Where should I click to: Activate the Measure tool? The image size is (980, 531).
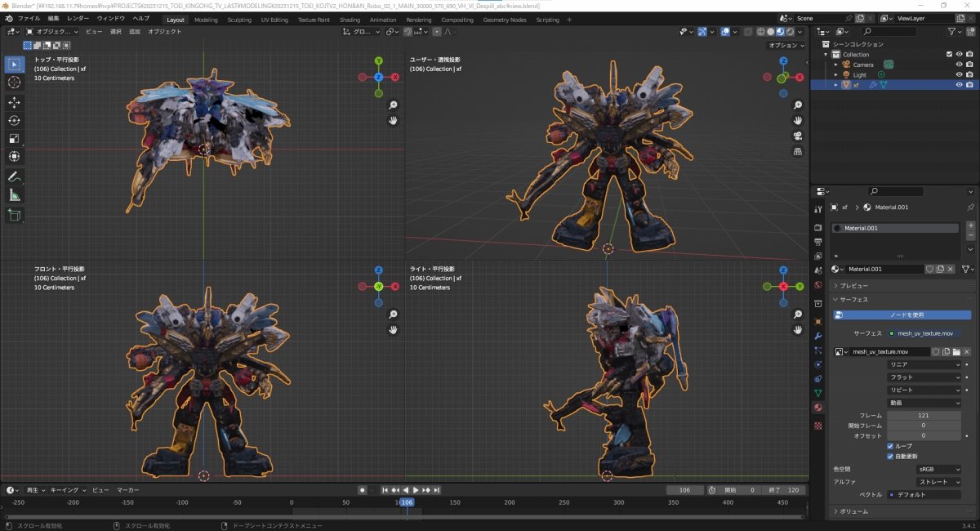pos(15,195)
